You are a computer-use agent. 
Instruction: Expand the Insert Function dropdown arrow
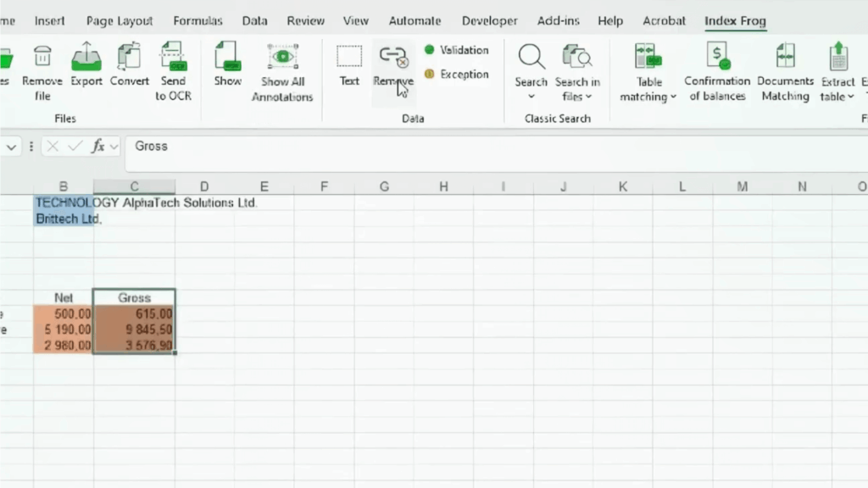coord(114,147)
